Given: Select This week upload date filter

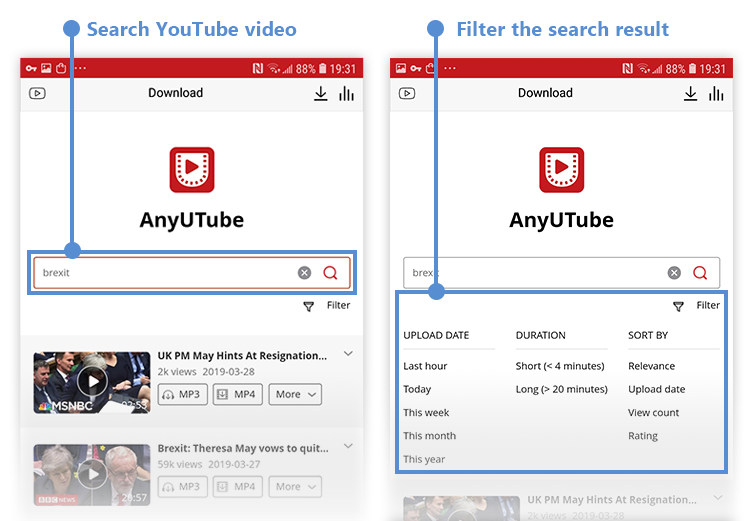Looking at the screenshot, I should [426, 412].
